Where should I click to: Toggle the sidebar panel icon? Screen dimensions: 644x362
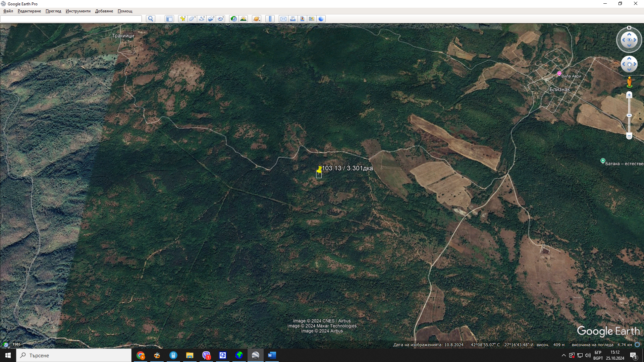point(169,19)
